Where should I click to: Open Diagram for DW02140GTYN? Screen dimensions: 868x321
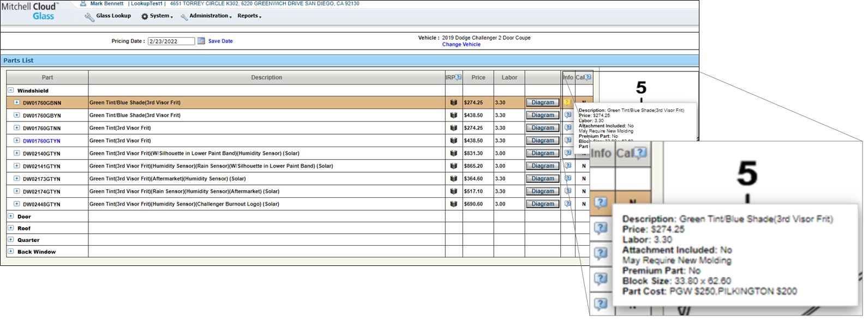pos(543,153)
